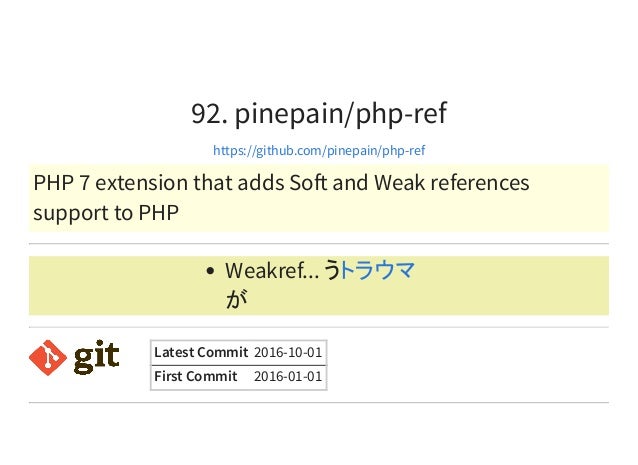
Task: Click the red diamond Git logo icon
Action: pyautogui.click(x=48, y=358)
